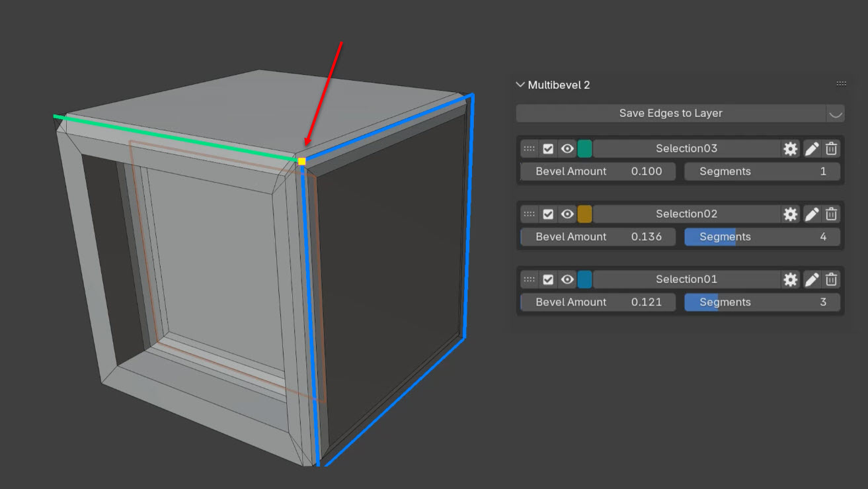This screenshot has width=868, height=489.
Task: Click Save Edges to Layer button
Action: point(671,113)
